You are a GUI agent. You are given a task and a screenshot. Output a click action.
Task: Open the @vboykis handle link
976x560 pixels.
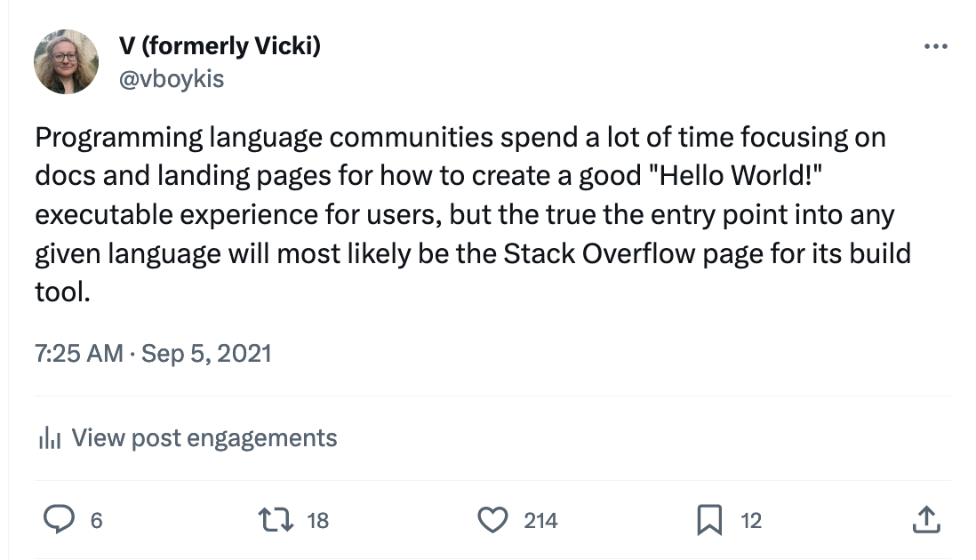click(172, 79)
